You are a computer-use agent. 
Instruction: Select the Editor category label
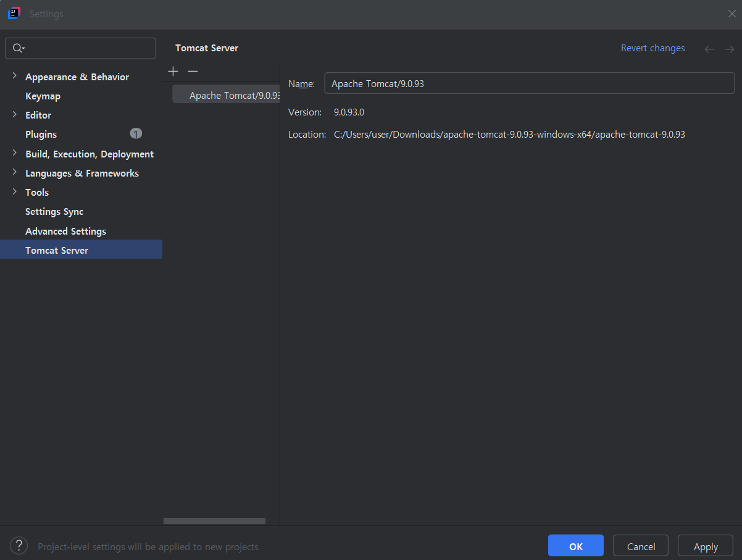tap(38, 115)
